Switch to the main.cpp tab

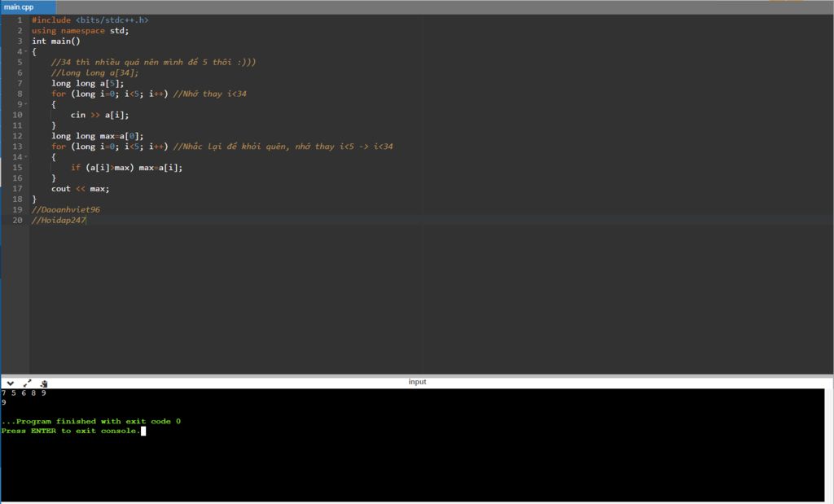coord(29,7)
